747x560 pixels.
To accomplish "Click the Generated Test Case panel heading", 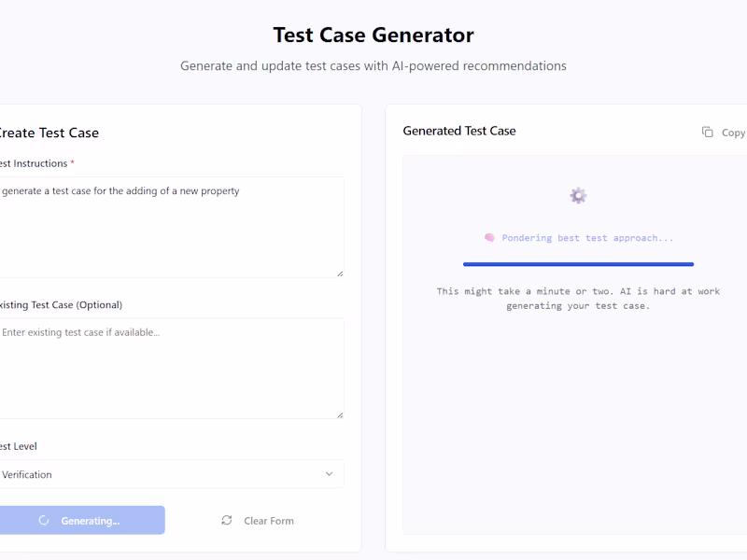I will 459,131.
